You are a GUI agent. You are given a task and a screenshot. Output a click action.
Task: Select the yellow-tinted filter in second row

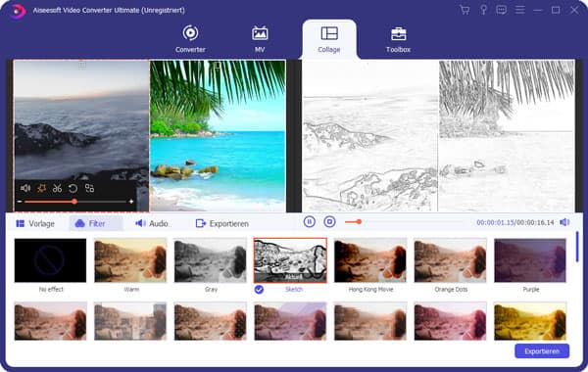click(530, 321)
